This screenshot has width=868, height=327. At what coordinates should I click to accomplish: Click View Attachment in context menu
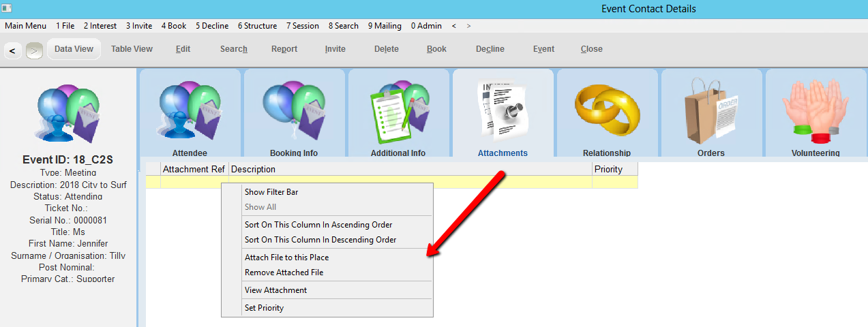click(x=275, y=290)
